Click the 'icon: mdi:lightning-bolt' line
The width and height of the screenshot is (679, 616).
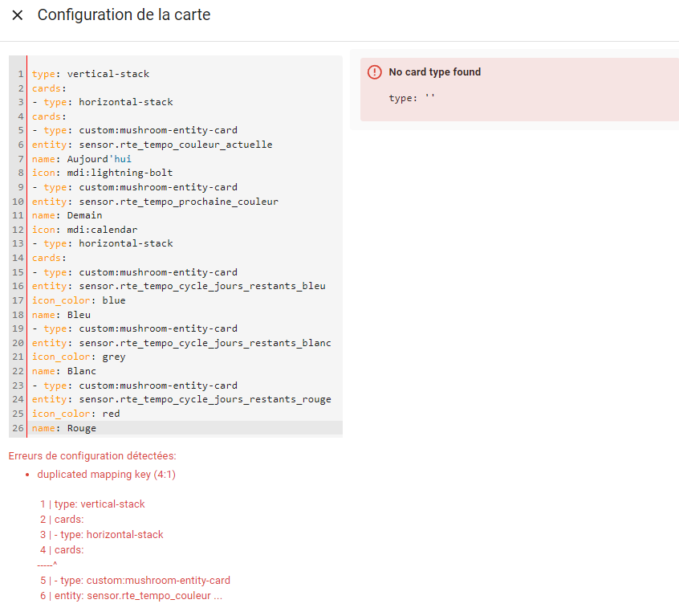[x=102, y=173]
